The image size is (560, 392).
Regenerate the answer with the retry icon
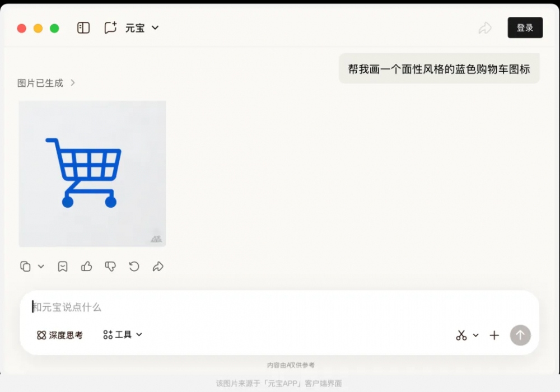coord(134,267)
